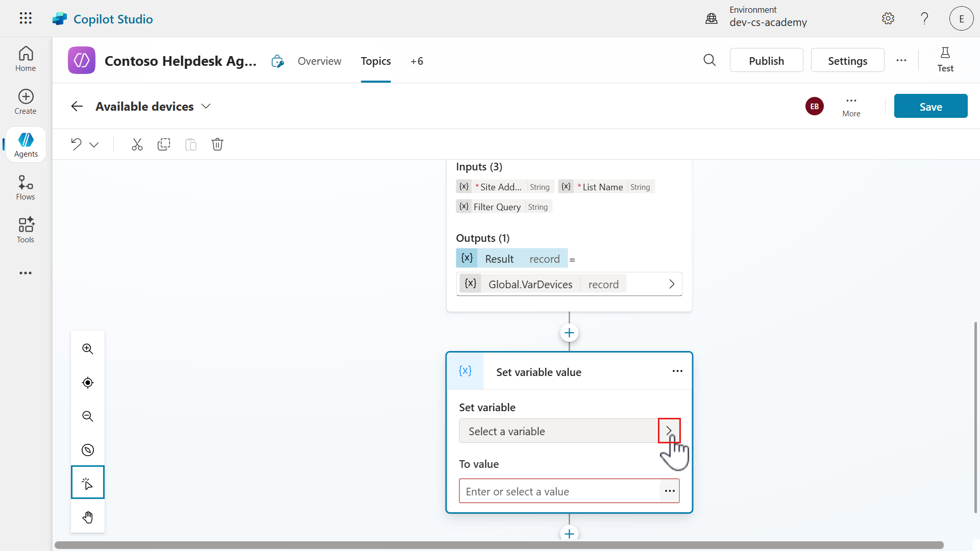Open the Available devices topic dropdown
This screenshot has width=980, height=551.
click(x=206, y=106)
